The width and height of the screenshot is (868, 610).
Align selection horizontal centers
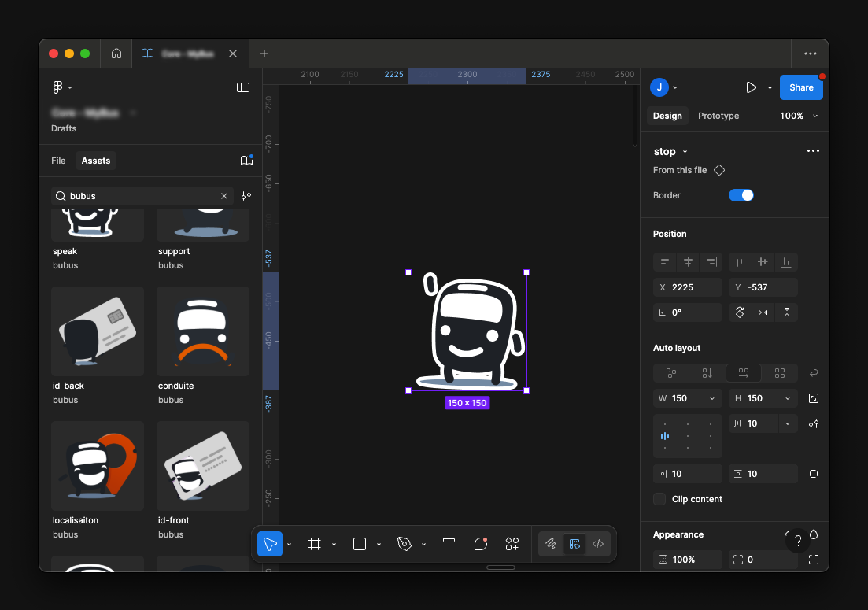[x=688, y=262]
